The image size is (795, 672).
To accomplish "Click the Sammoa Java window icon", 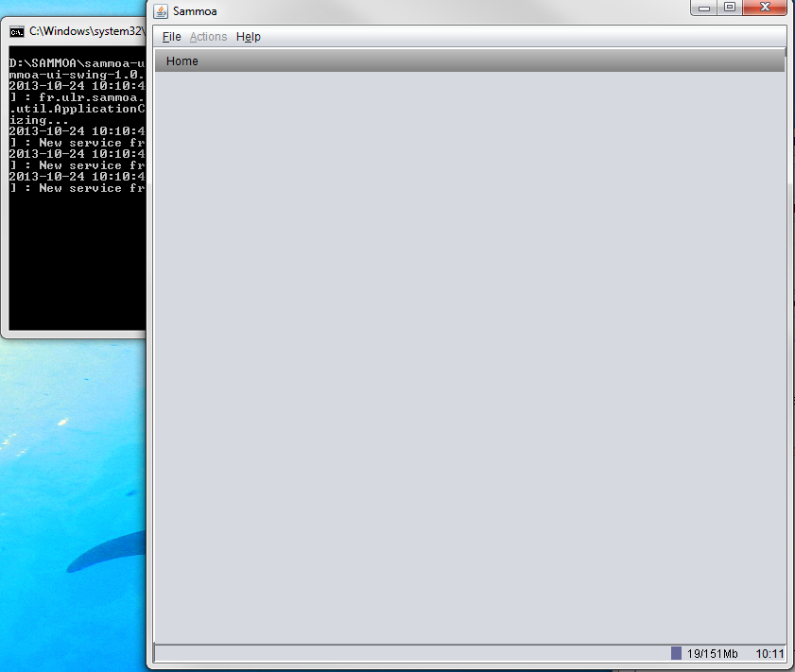I will (161, 11).
